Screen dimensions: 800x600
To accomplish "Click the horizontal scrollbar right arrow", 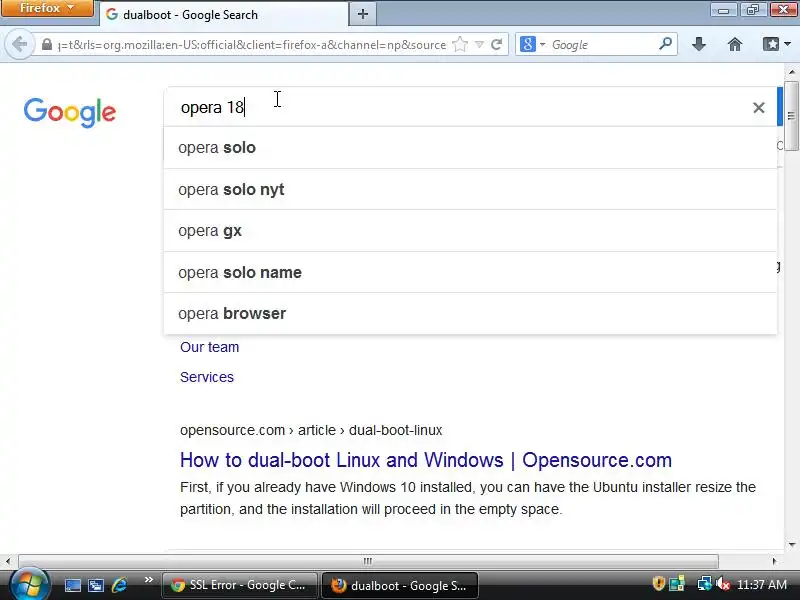I will tap(774, 561).
